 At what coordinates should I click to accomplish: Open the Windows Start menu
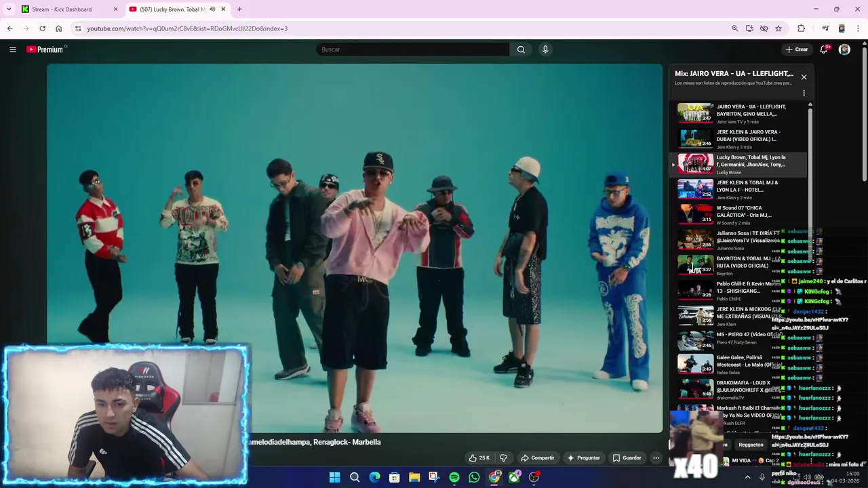(334, 477)
